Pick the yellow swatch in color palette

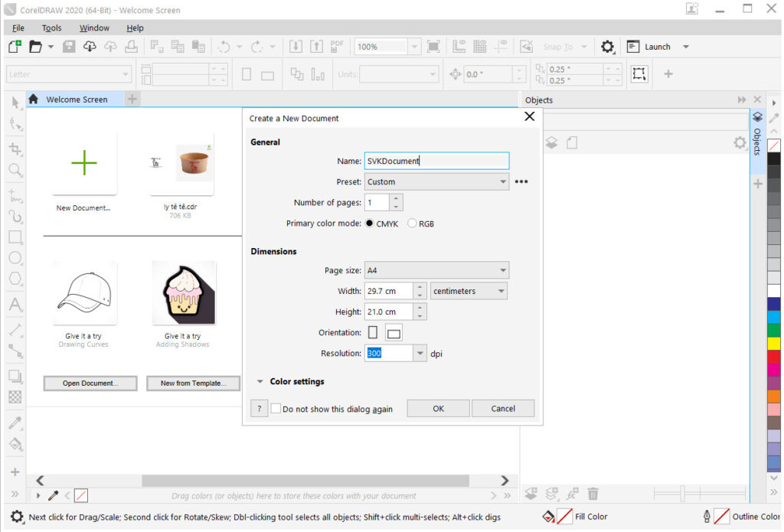[x=774, y=343]
